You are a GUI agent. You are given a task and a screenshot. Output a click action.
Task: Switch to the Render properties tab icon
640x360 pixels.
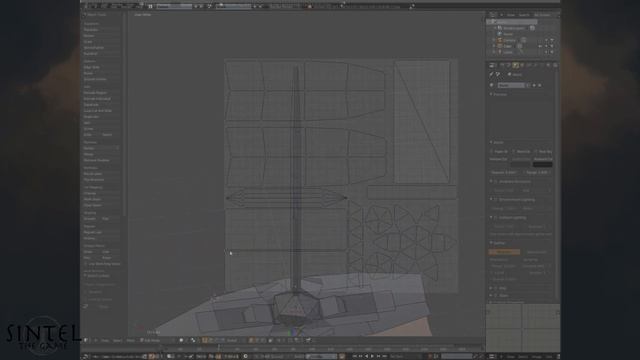502,65
